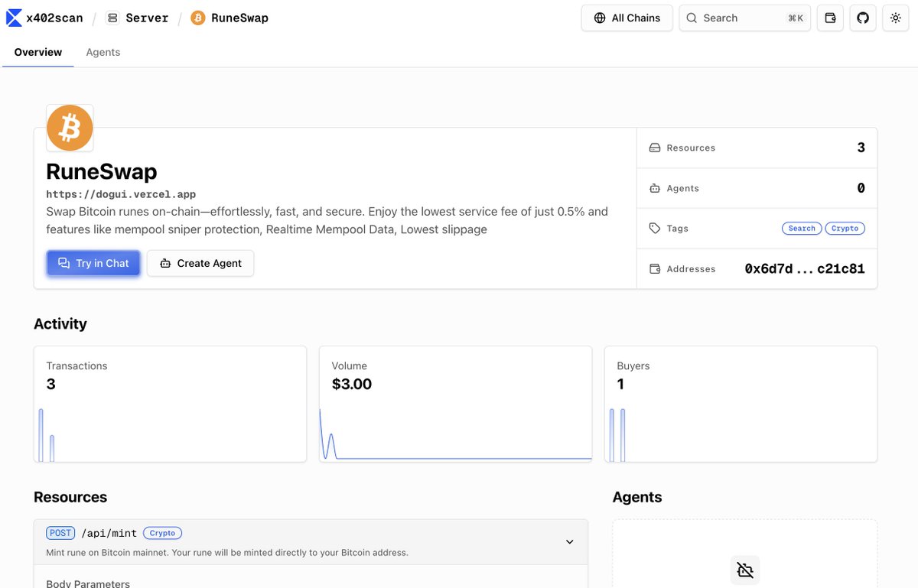
Task: Click the RuneSwap heading title
Action: coord(102,171)
